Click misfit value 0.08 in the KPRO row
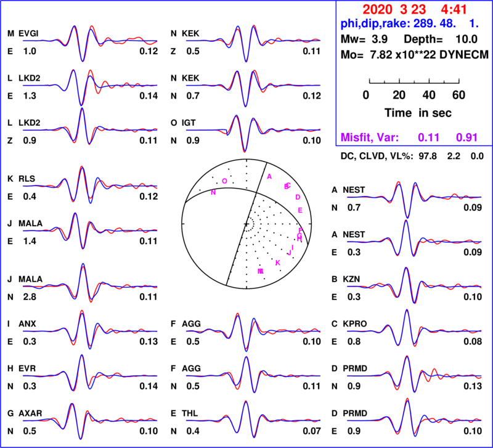 [473, 341]
